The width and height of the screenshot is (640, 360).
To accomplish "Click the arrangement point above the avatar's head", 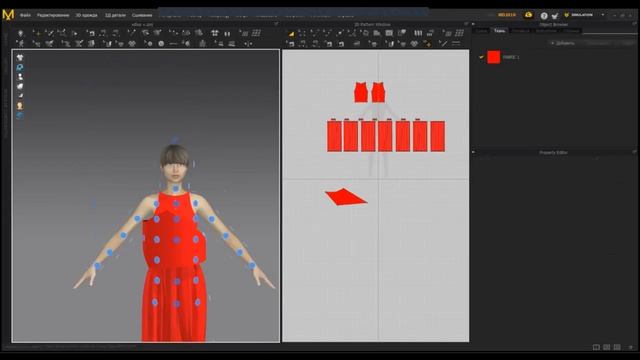I will click(x=175, y=140).
